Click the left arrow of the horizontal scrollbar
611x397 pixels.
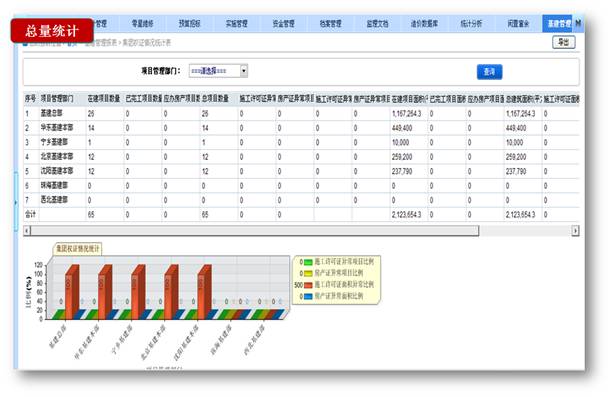click(x=27, y=231)
